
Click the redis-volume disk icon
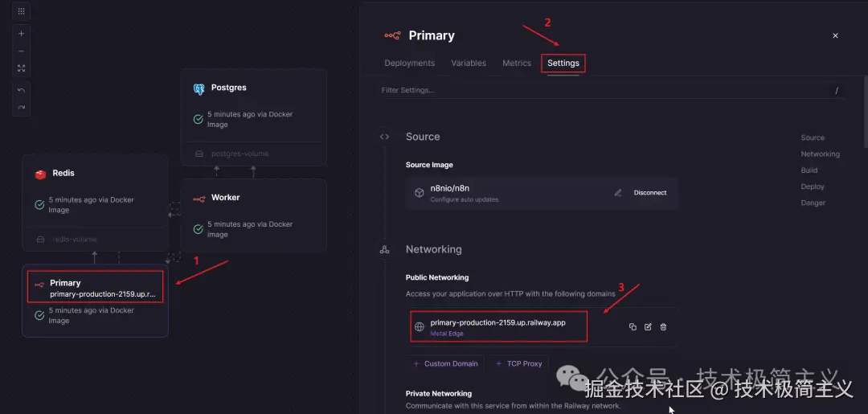tap(40, 240)
